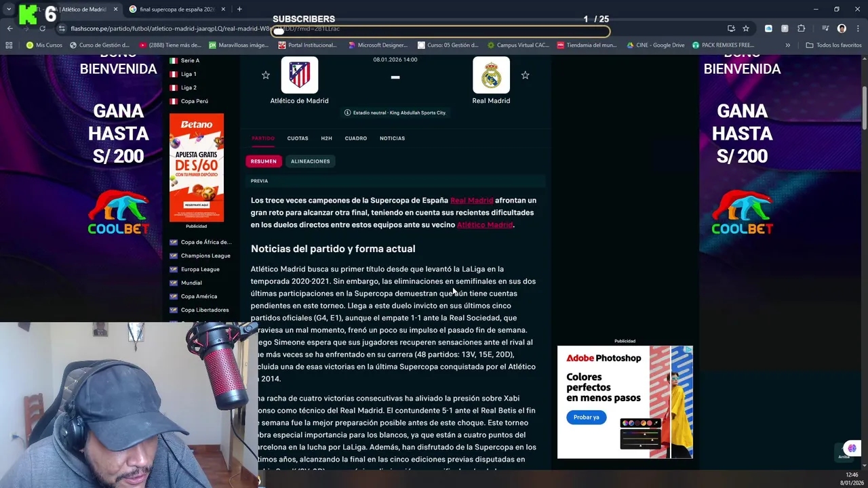868x488 pixels.
Task: Switch to the H2H tab
Action: point(326,138)
